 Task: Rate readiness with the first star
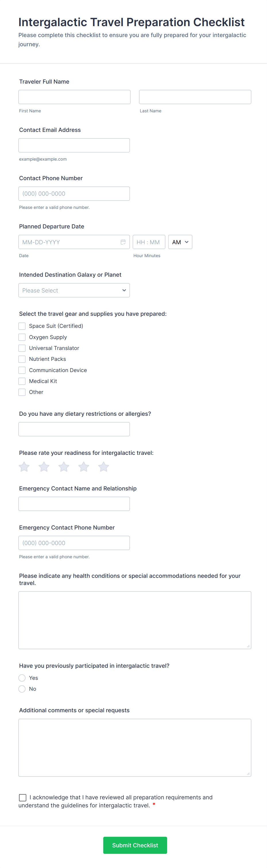24,467
